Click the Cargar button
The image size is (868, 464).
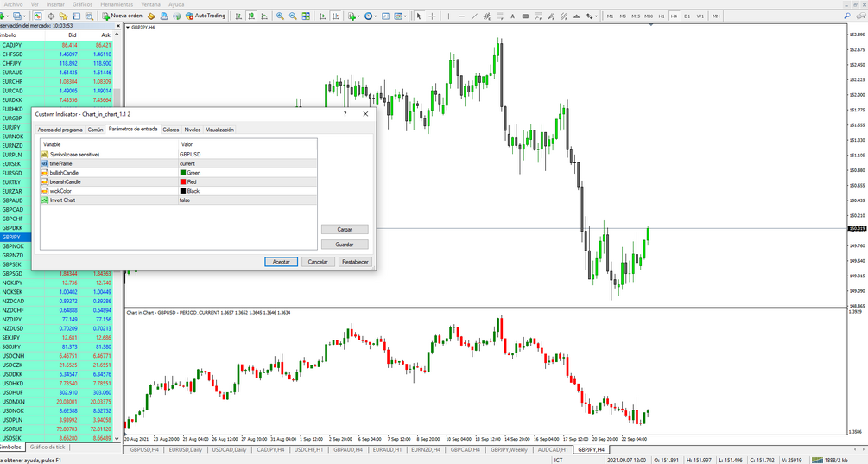[345, 229]
